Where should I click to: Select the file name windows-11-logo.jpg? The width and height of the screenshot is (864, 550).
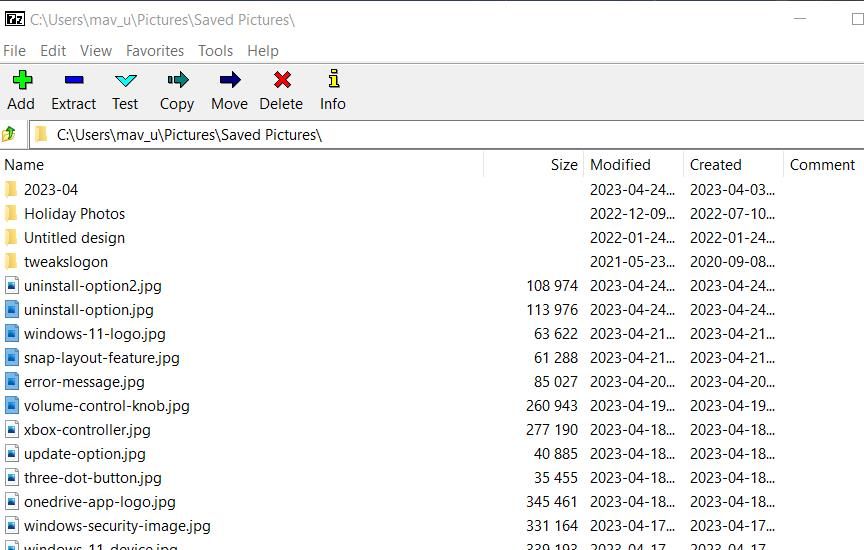tap(95, 334)
